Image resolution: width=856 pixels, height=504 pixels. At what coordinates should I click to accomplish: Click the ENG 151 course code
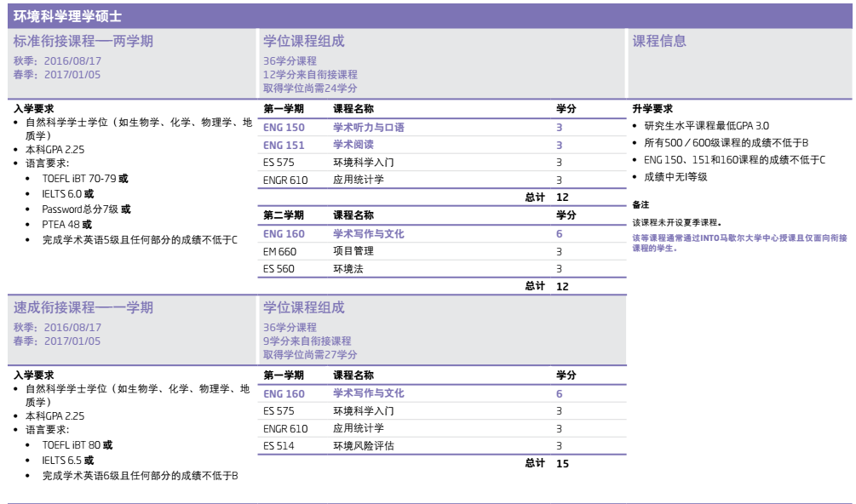[x=284, y=145]
